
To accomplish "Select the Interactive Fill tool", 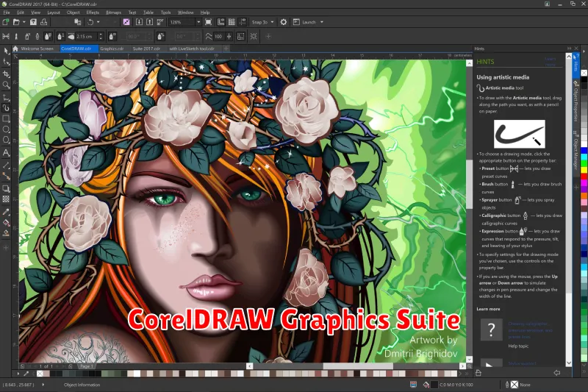I will pyautogui.click(x=6, y=223).
